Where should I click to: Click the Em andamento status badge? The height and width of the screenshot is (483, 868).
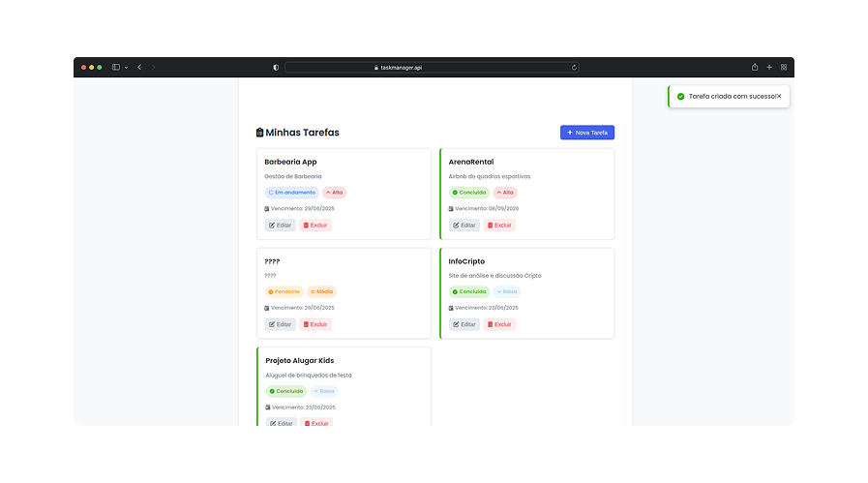pos(291,193)
